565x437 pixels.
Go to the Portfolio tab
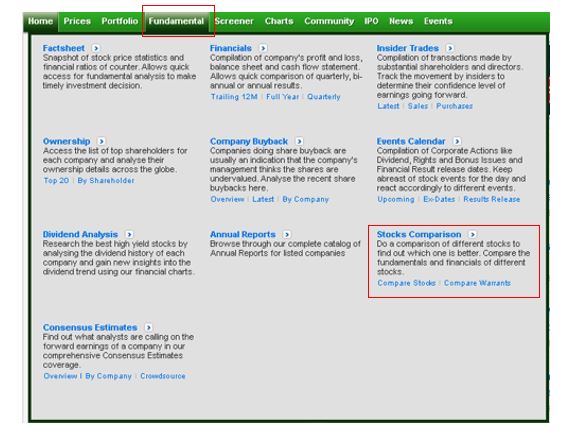click(120, 21)
